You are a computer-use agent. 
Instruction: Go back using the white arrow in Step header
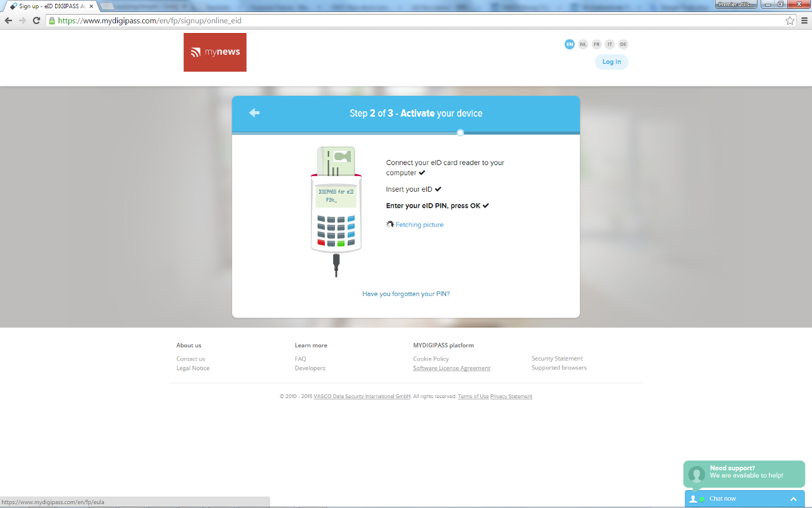click(254, 112)
